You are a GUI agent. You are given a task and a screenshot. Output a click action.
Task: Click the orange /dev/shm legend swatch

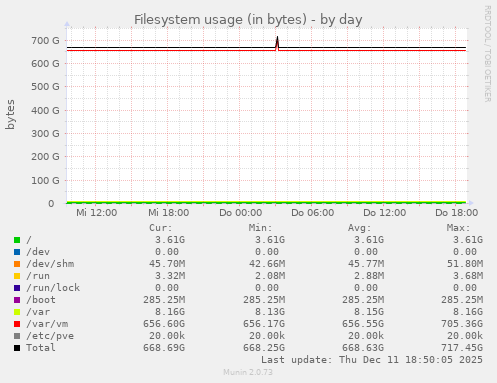17,264
